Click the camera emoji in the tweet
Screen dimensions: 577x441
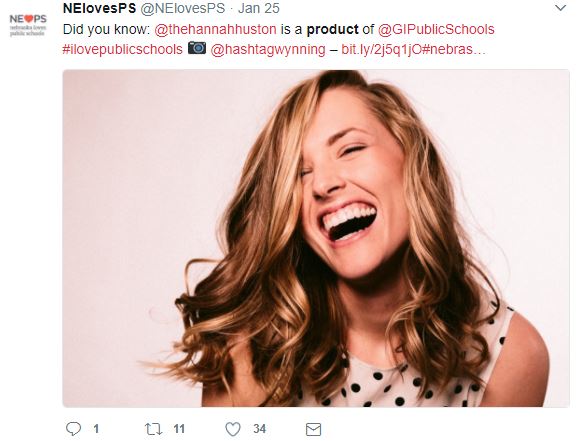coord(197,48)
